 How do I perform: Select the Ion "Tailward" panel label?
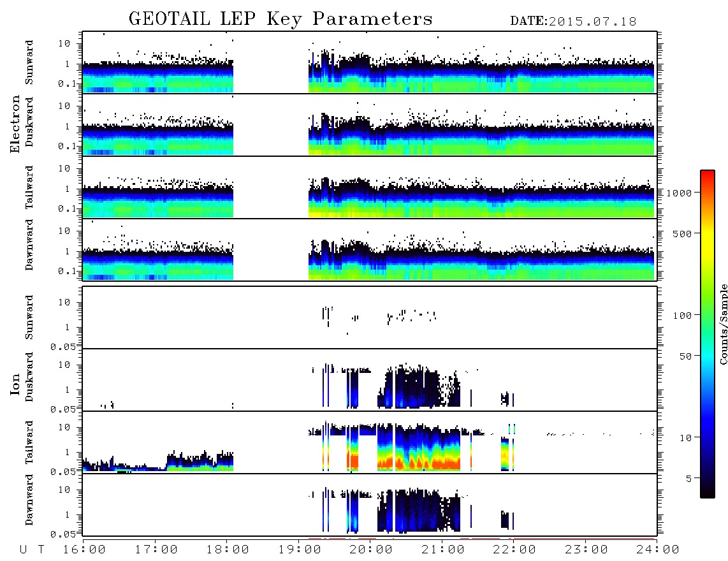point(29,442)
